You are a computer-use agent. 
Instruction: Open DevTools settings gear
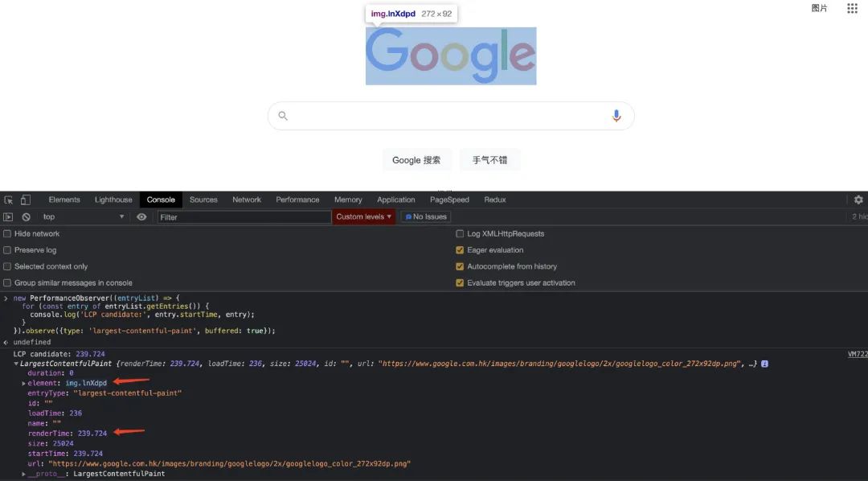(858, 200)
